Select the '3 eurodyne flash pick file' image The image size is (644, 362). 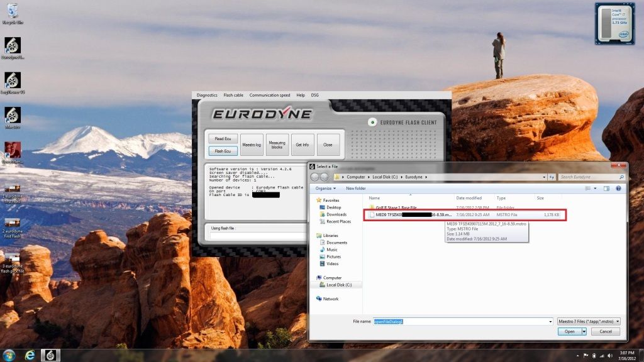pyautogui.click(x=13, y=263)
